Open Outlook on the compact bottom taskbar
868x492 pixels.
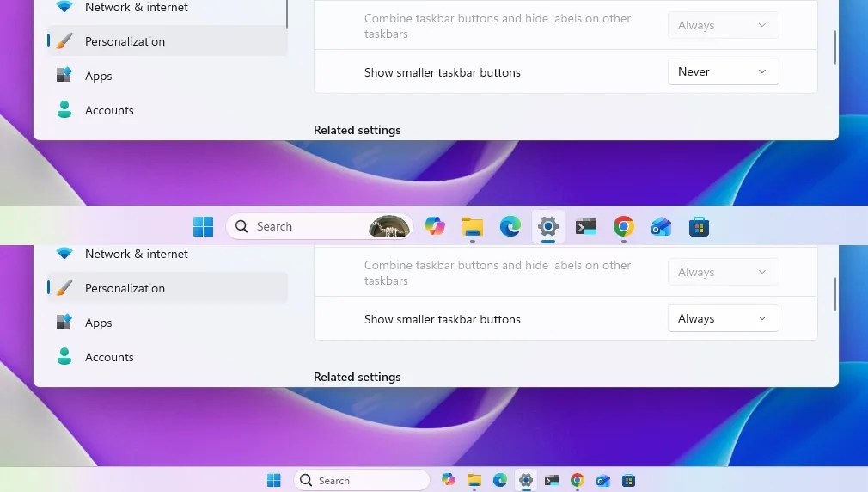pyautogui.click(x=602, y=480)
